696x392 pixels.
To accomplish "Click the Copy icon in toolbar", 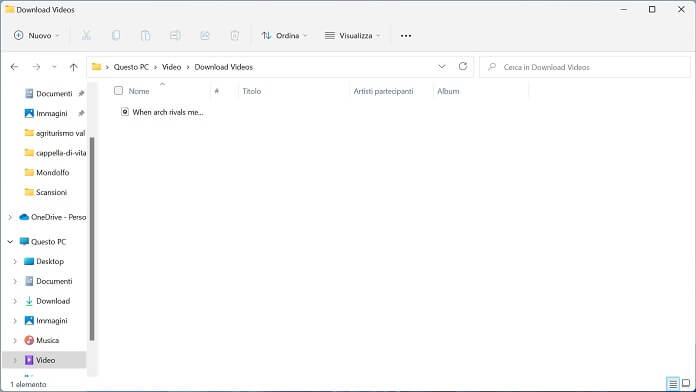I will tap(116, 36).
